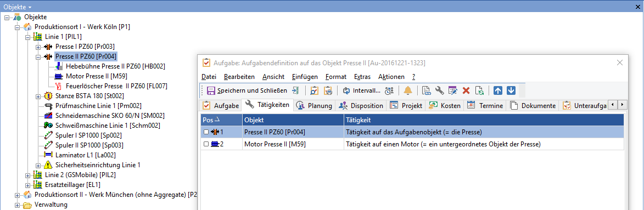Click the bell notification icon
Screen dimensions: 644x210
click(x=408, y=90)
